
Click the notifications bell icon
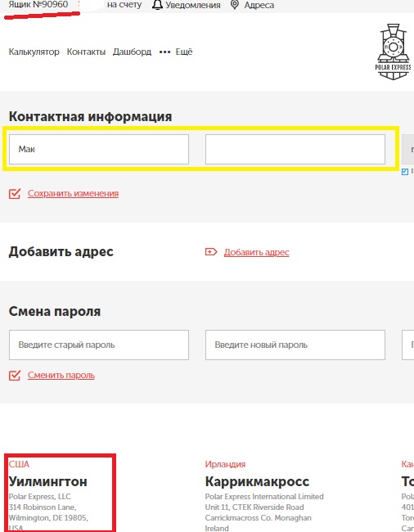157,5
